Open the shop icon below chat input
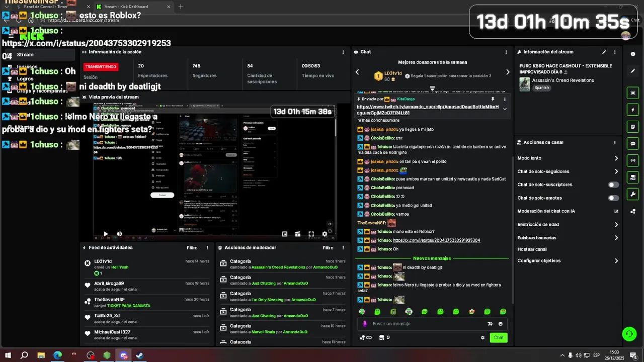Screen dimensions: 644x362 [x=381, y=337]
